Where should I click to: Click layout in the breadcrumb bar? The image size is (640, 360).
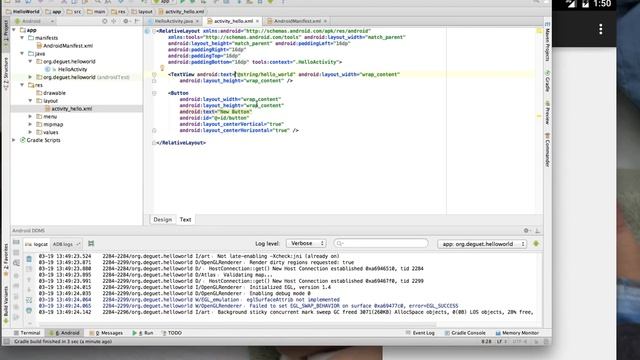coord(142,12)
